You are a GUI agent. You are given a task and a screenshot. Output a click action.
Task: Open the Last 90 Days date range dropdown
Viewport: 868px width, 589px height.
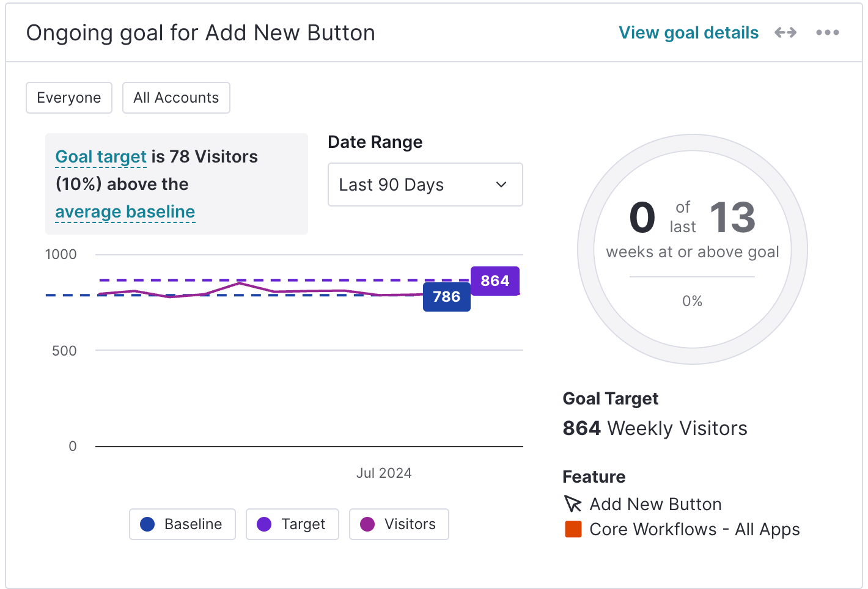(x=425, y=185)
